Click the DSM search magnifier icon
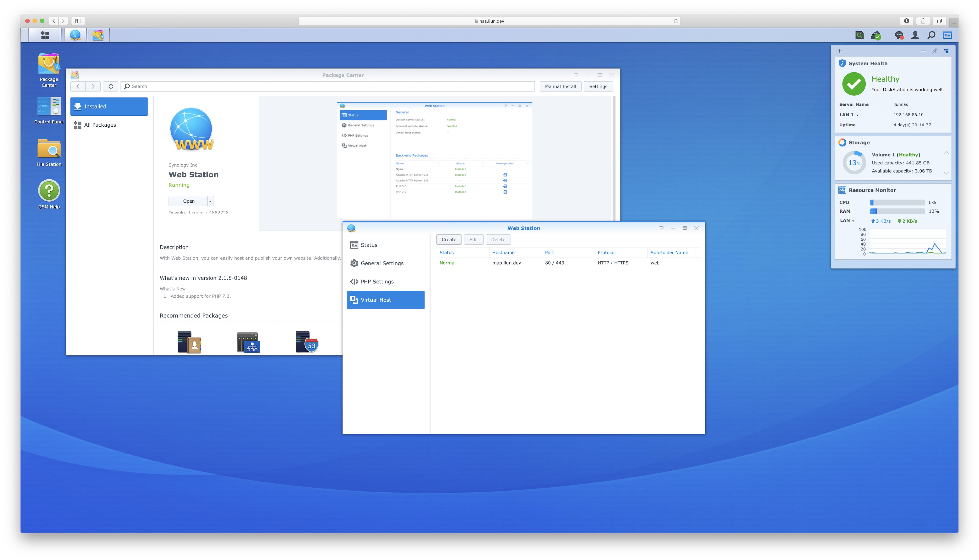The height and width of the screenshot is (560, 979). pyautogui.click(x=931, y=35)
